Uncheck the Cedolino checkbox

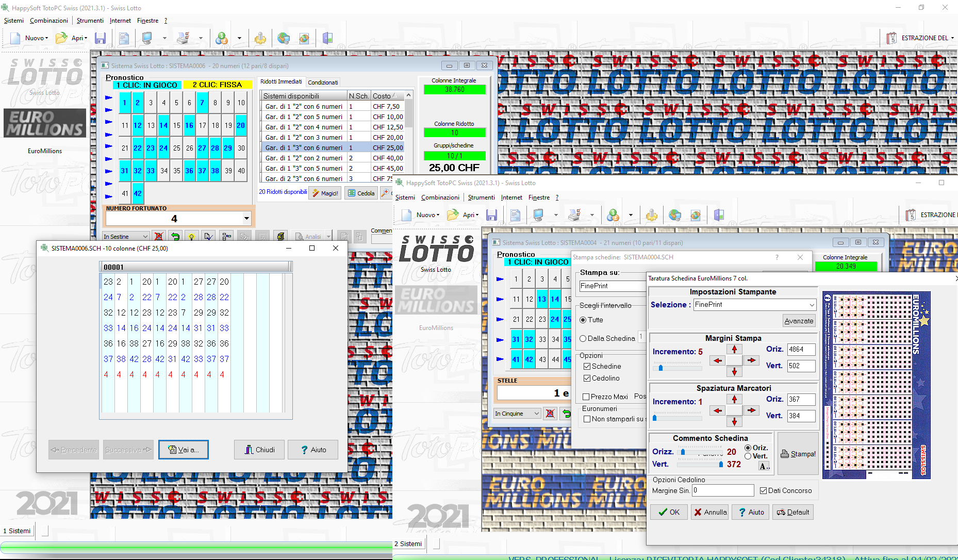pos(587,378)
